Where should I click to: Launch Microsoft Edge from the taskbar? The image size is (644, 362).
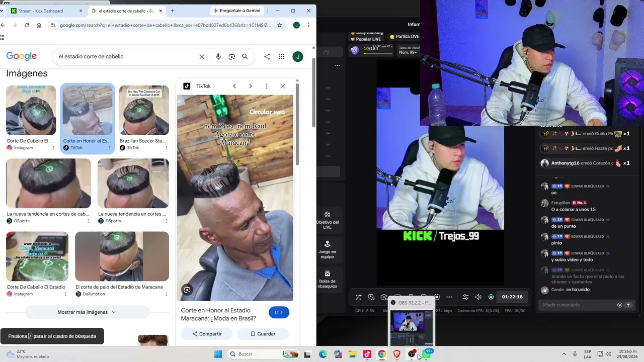[323, 354]
